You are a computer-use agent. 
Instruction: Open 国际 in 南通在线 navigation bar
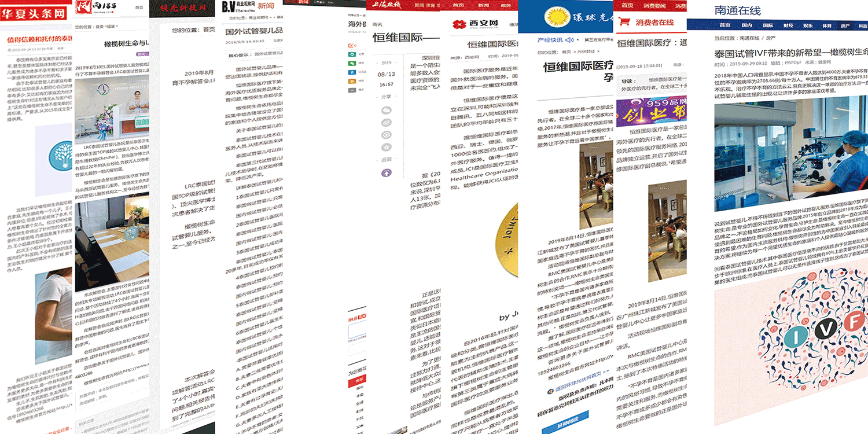[x=768, y=25]
